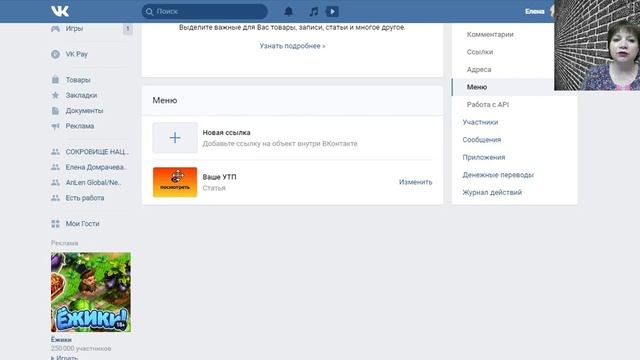This screenshot has width=640, height=360.
Task: Open Документы in left sidebar
Action: [84, 111]
